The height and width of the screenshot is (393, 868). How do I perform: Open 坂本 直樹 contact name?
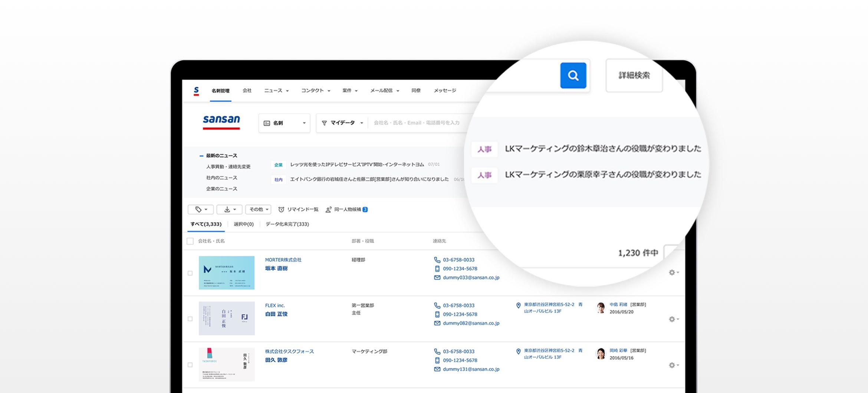(x=276, y=268)
